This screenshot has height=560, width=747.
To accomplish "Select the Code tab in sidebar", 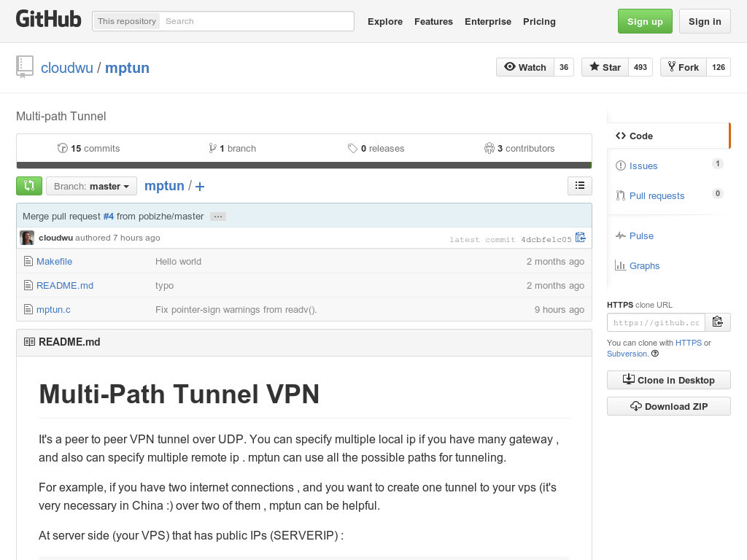I will (x=668, y=136).
